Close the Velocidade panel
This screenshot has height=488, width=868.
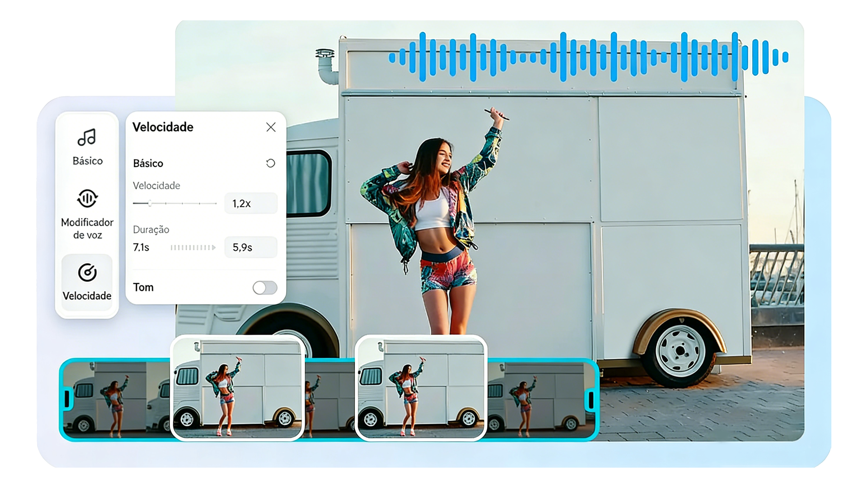pos(271,127)
